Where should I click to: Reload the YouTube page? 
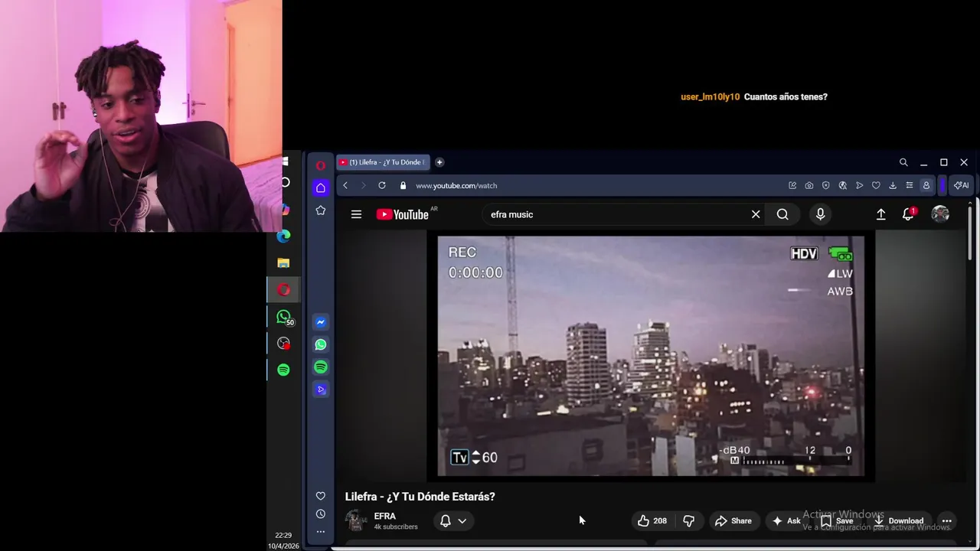click(x=382, y=185)
